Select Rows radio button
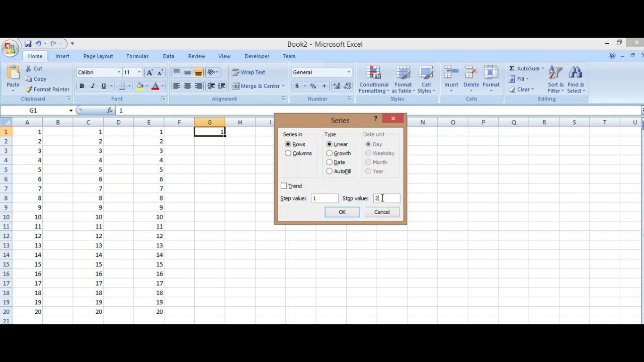Viewport: 644px width, 362px height. pos(288,144)
